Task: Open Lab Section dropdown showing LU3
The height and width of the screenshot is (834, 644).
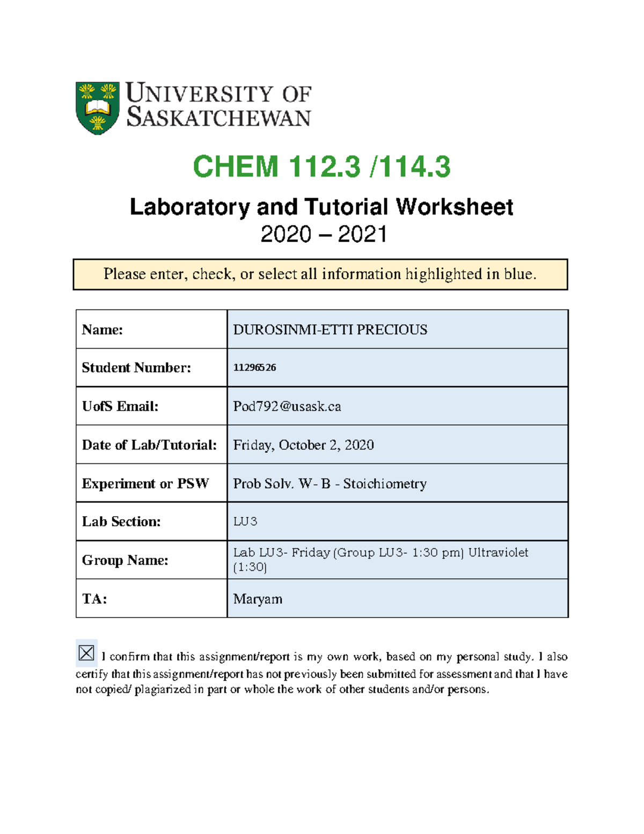Action: (x=398, y=521)
